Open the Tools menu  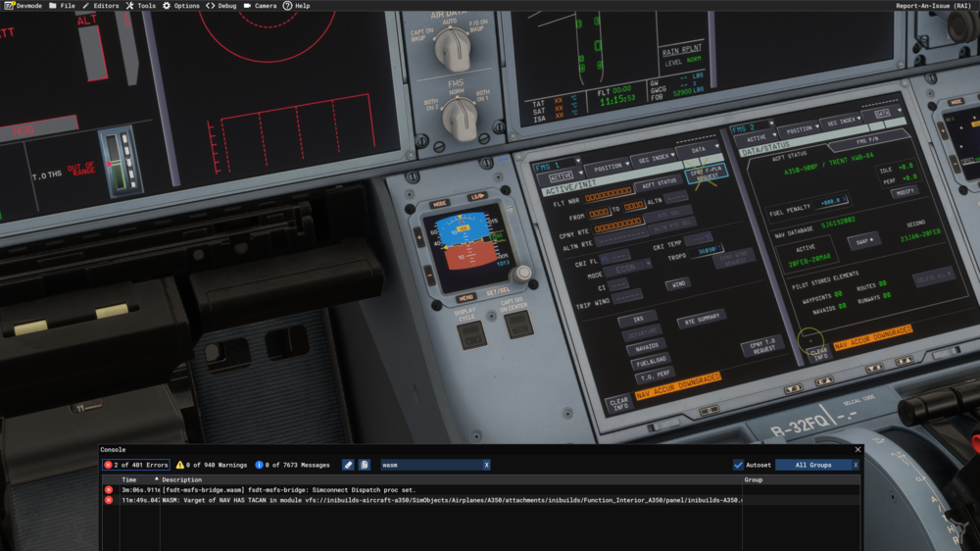[140, 6]
